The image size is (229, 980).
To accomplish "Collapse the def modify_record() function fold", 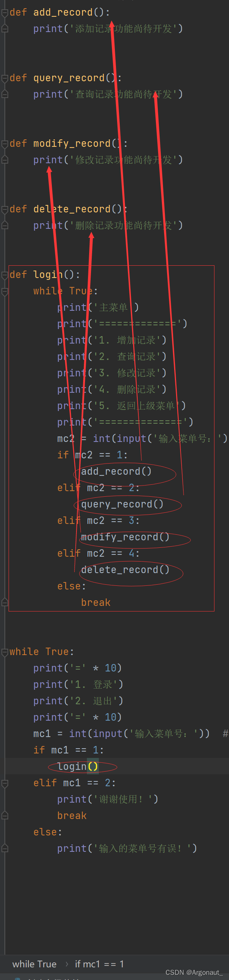I will pyautogui.click(x=5, y=144).
